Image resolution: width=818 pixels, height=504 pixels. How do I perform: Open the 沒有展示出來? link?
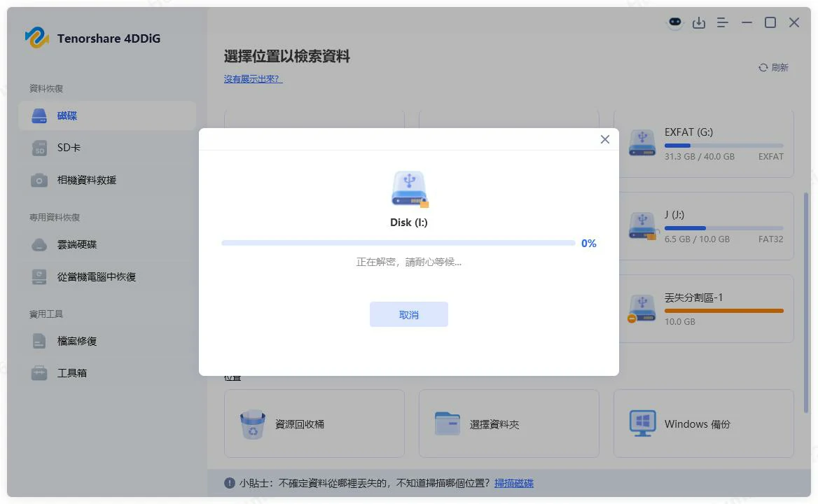[x=253, y=78]
